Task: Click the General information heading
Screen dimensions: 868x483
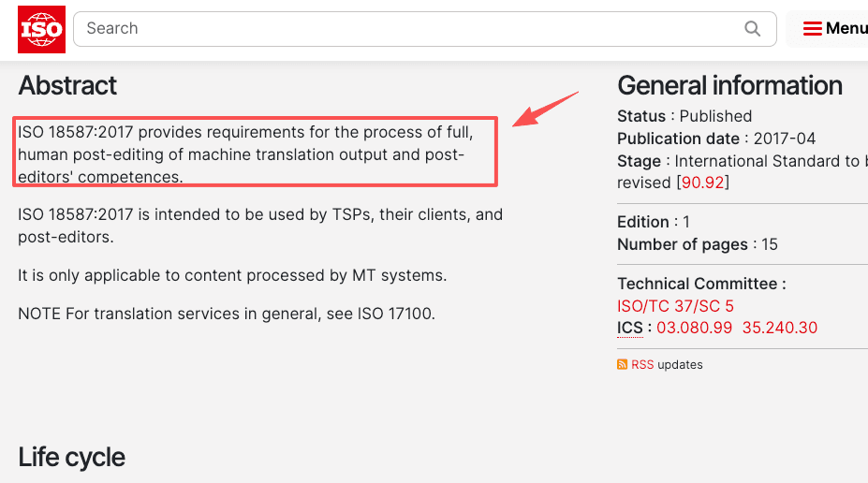Action: tap(729, 86)
